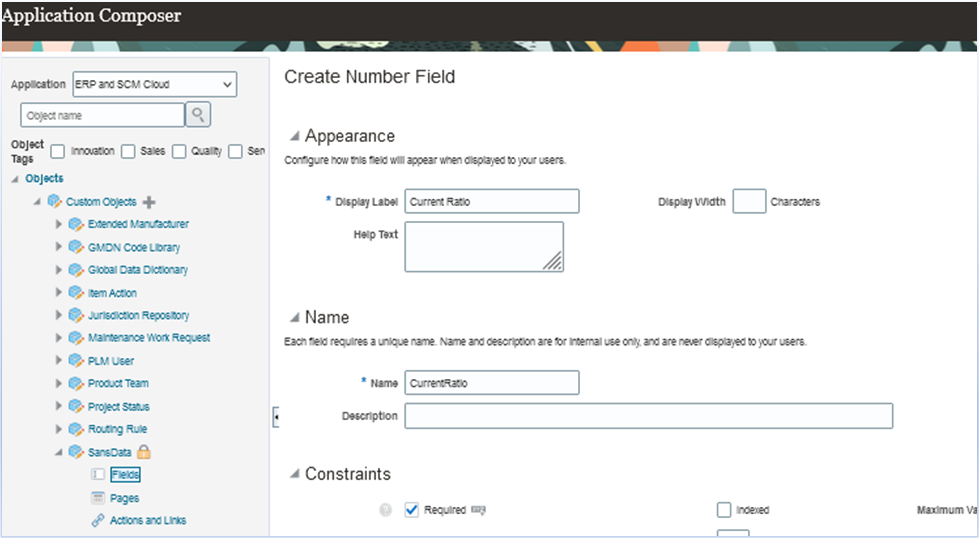Click the expression icon beside Required
Viewport: 979px width, 538px height.
point(478,510)
